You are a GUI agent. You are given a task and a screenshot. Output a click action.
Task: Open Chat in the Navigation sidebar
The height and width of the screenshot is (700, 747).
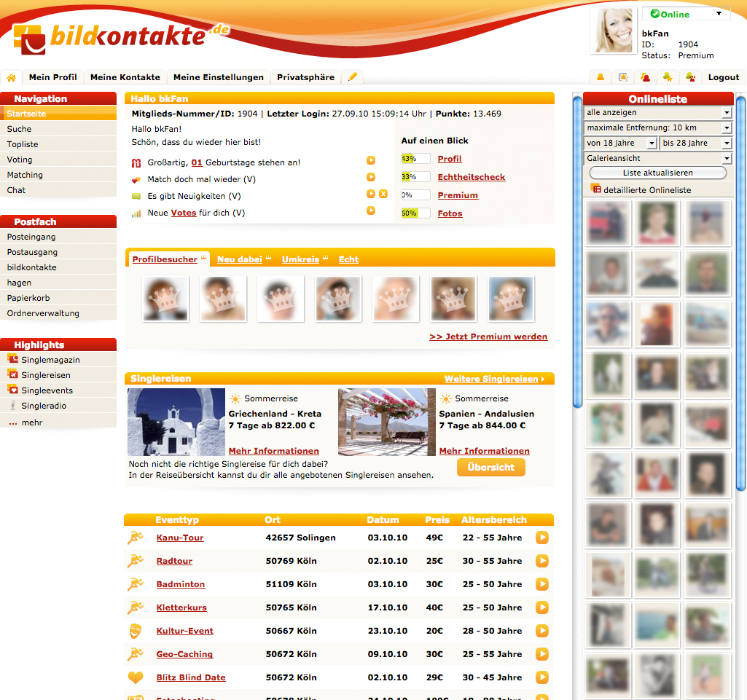coord(58,190)
